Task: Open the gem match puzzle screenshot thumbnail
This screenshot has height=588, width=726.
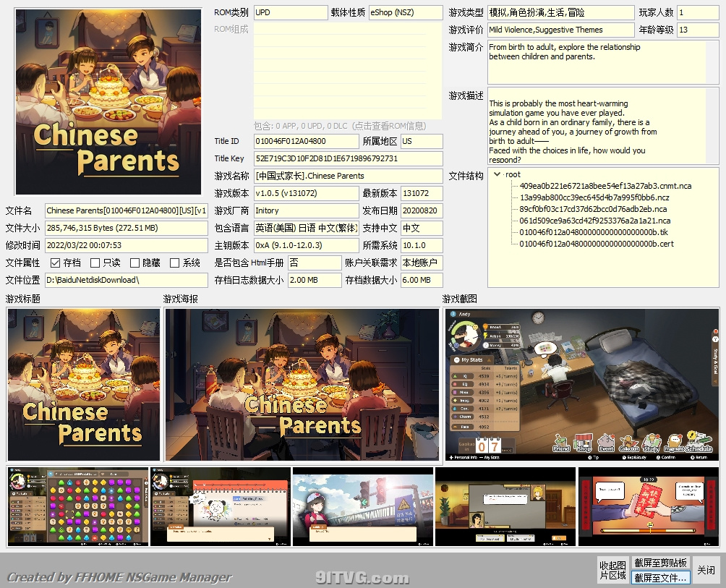Action: coord(78,506)
